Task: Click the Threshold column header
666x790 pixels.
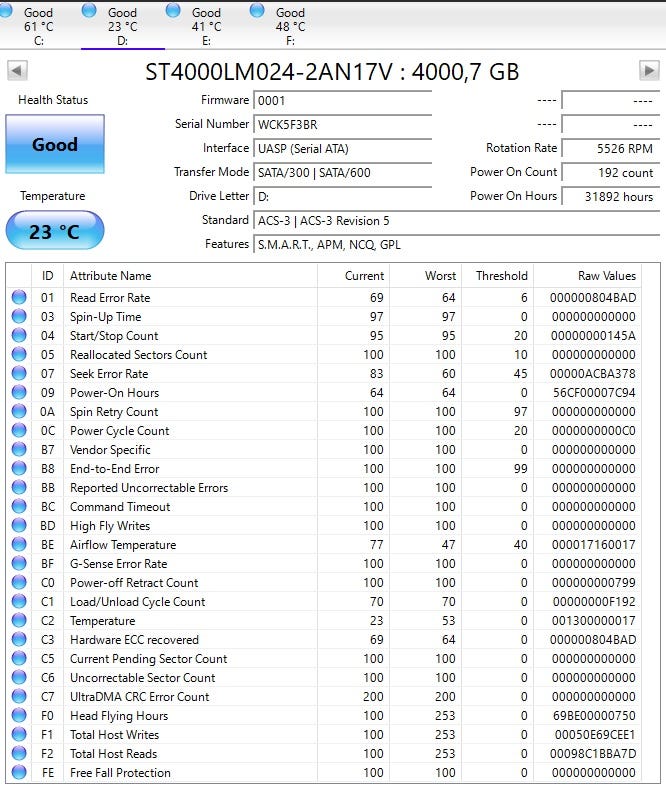Action: (498, 276)
